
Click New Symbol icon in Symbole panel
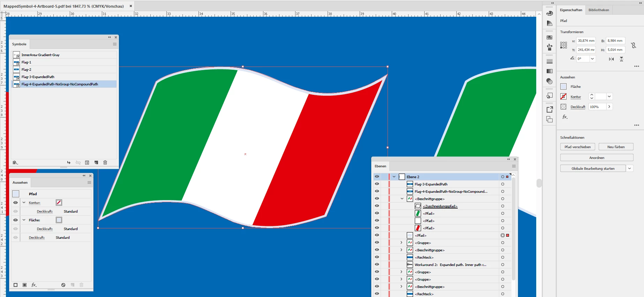pyautogui.click(x=96, y=162)
